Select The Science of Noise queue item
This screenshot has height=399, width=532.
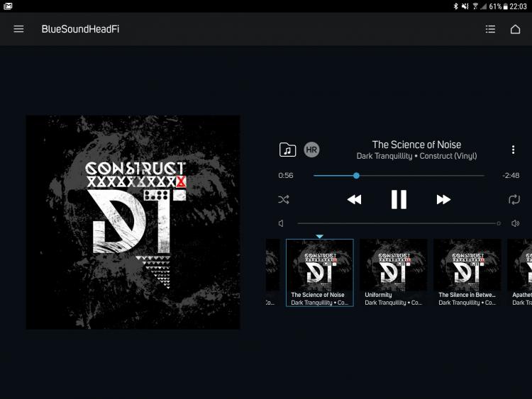[320, 273]
